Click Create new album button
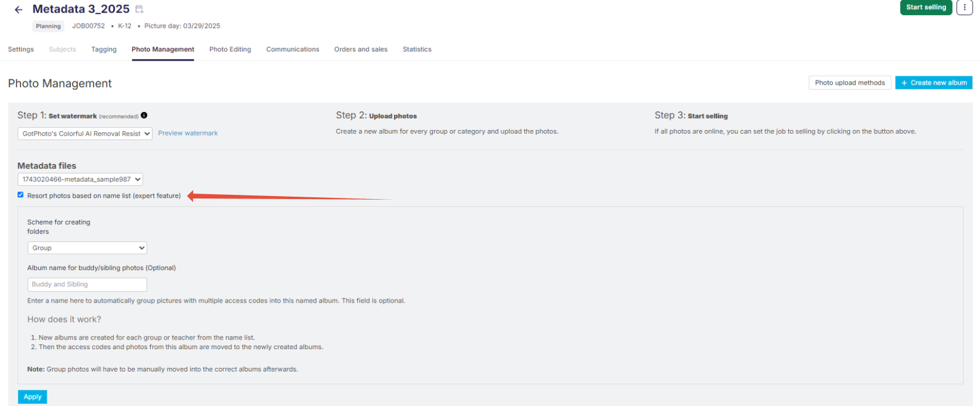 [x=933, y=83]
